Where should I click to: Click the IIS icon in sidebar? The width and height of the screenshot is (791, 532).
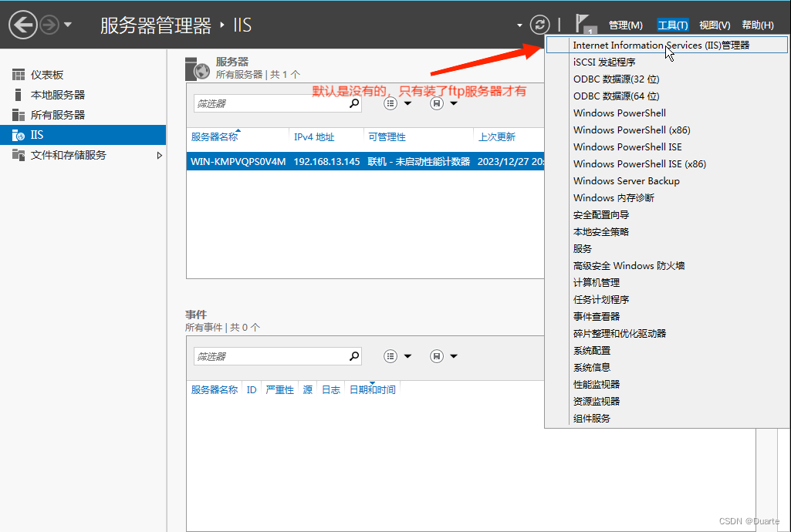[x=19, y=135]
